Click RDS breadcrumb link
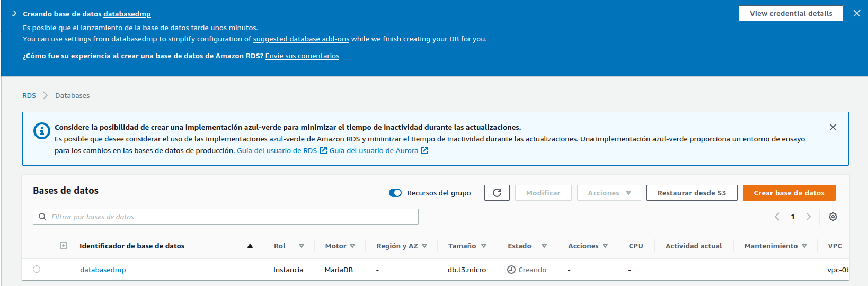The height and width of the screenshot is (286, 868). point(29,95)
